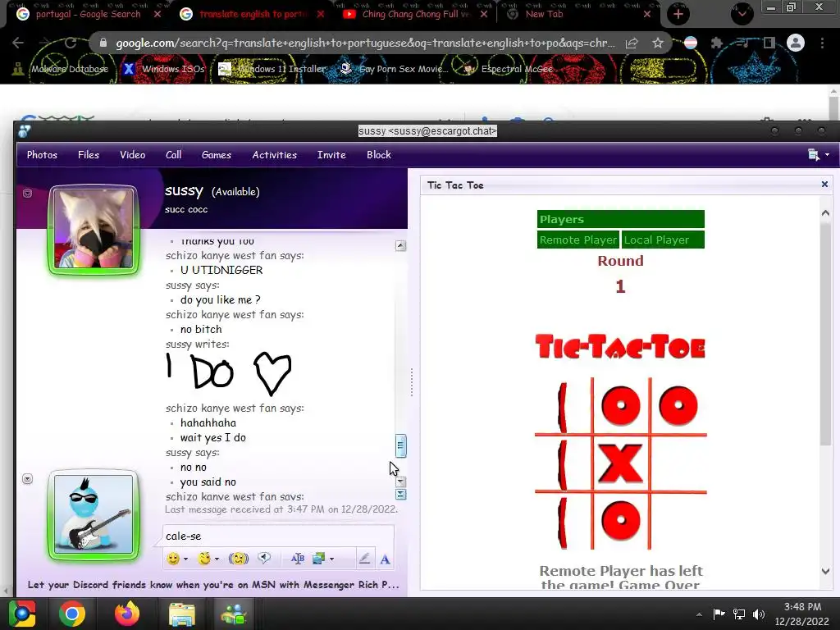Image resolution: width=840 pixels, height=630 pixels.
Task: Open the Files menu in the chat window
Action: click(89, 155)
